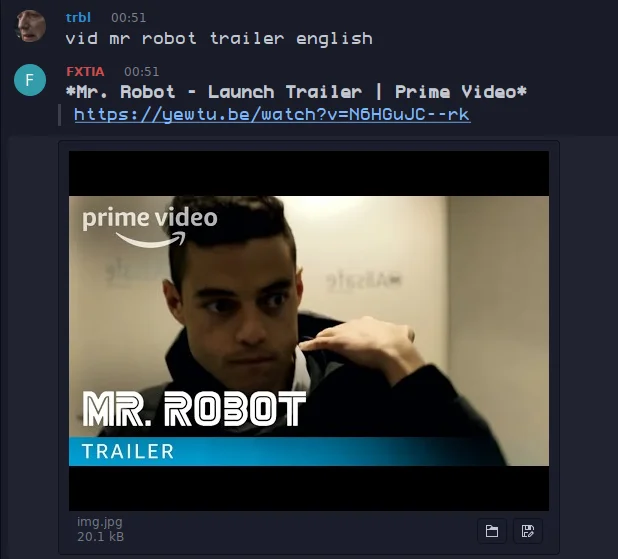Click the quote bar left of the link
This screenshot has height=559, width=618.
(x=60, y=115)
